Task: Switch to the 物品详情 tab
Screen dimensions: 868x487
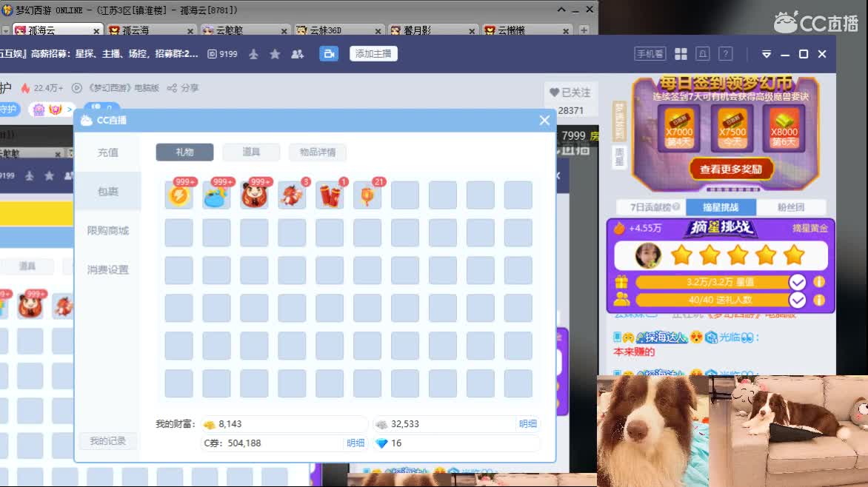Action: tap(317, 152)
